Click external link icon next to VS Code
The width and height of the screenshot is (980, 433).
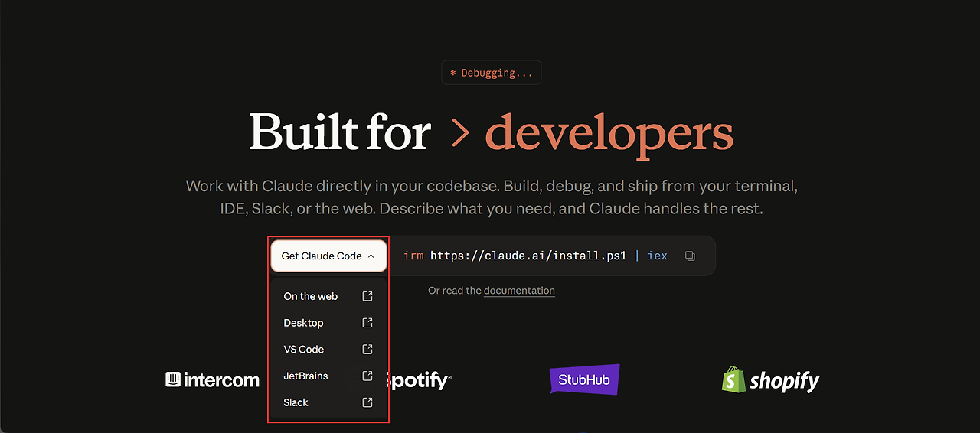pyautogui.click(x=367, y=349)
